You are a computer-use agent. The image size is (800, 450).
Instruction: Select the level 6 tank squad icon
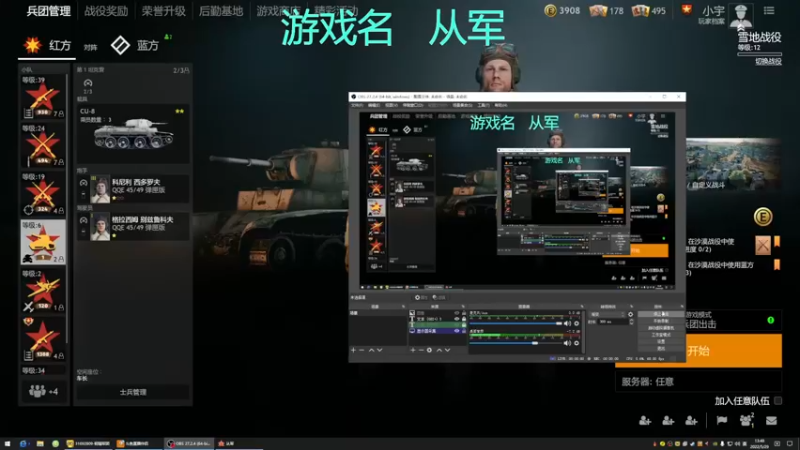pyautogui.click(x=43, y=242)
